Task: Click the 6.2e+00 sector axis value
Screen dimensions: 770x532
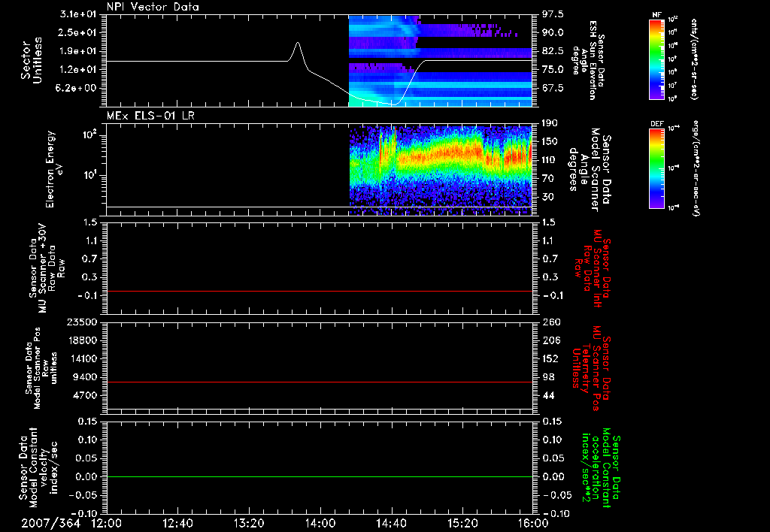Action: (x=76, y=89)
